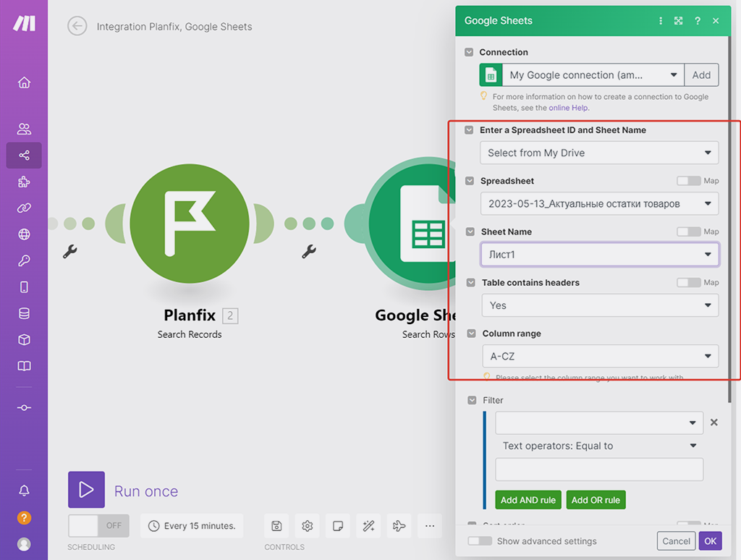Toggle the Filter section checkbox
The height and width of the screenshot is (560, 741).
tap(472, 400)
